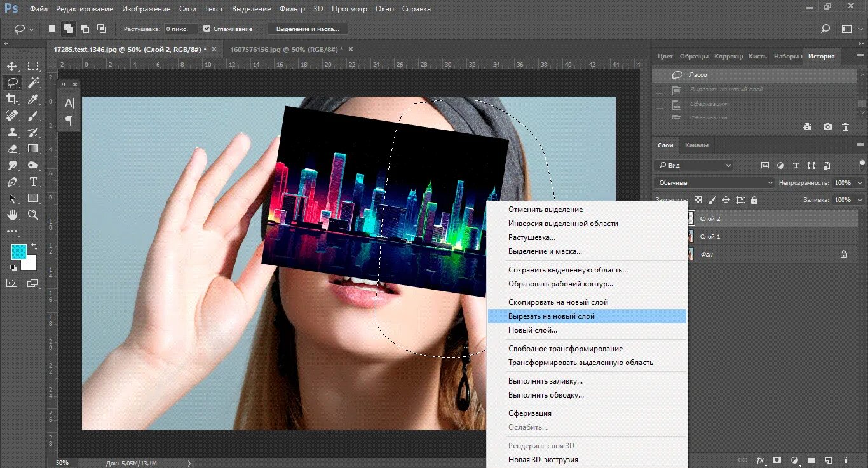The height and width of the screenshot is (468, 868).
Task: Click the trash icon in Layers panel
Action: [x=845, y=460]
